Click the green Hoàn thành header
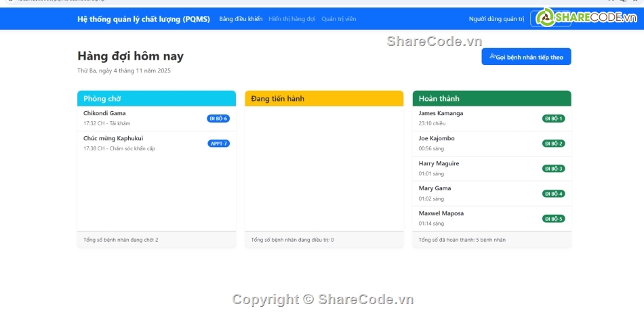Screen dimensions: 644x315 491,99
